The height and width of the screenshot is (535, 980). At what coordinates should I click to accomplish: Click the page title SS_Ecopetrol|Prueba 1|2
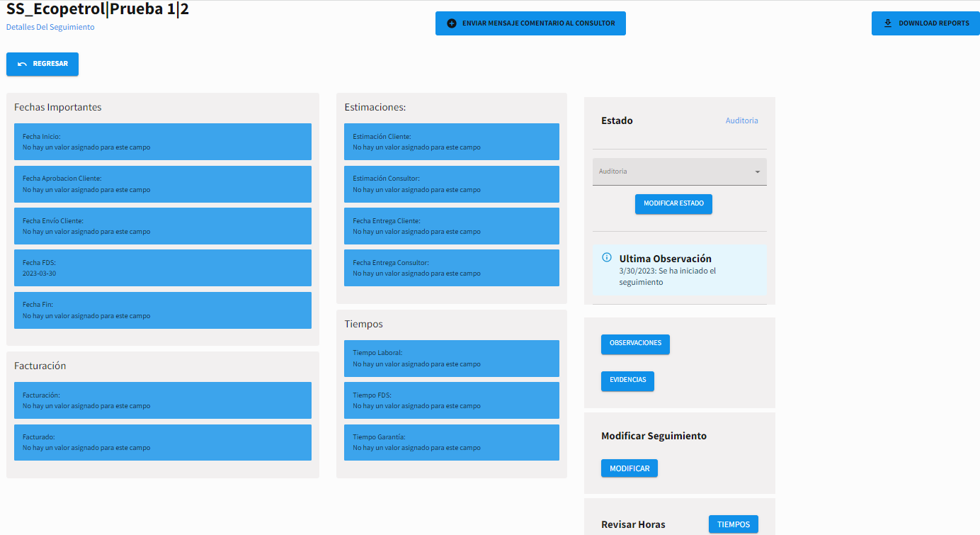tap(98, 9)
